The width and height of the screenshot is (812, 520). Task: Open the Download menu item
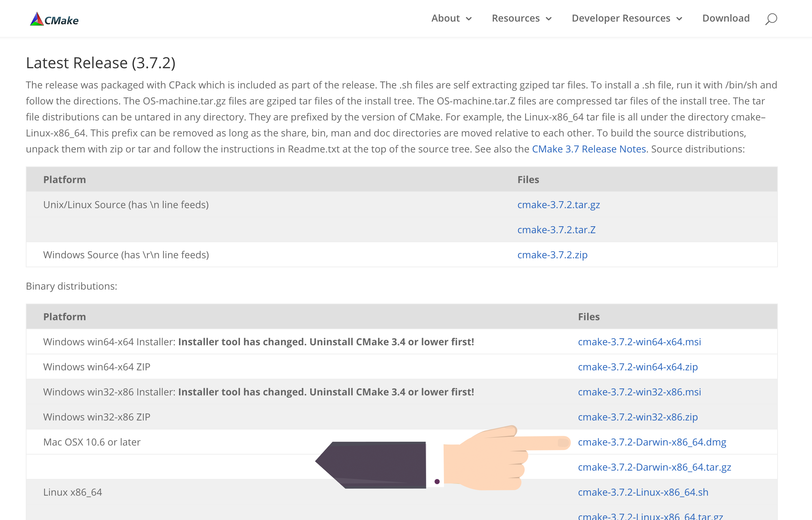726,18
